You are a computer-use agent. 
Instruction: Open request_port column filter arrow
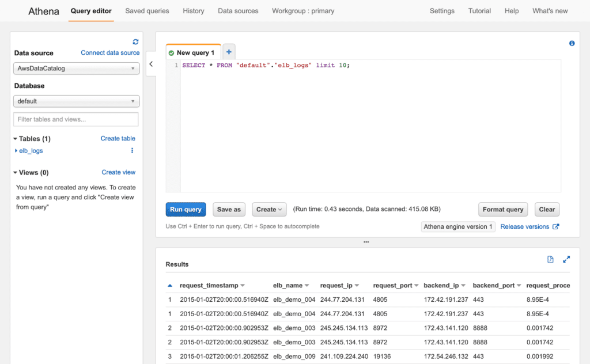pos(416,286)
